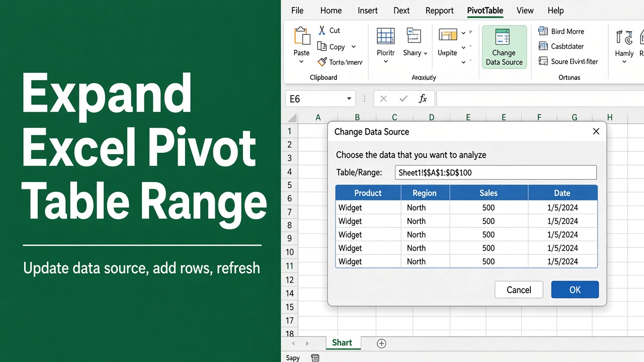The width and height of the screenshot is (644, 362).
Task: Click the Region column header
Action: point(425,193)
